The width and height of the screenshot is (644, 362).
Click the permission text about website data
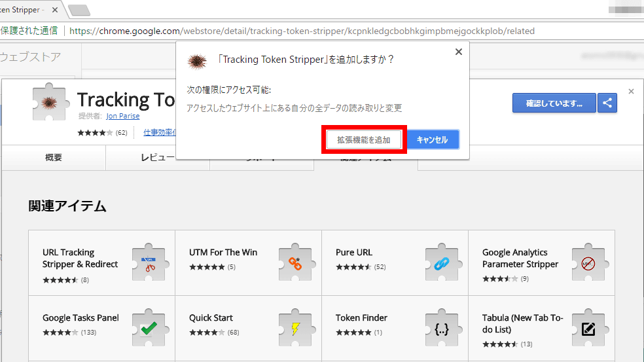(294, 108)
